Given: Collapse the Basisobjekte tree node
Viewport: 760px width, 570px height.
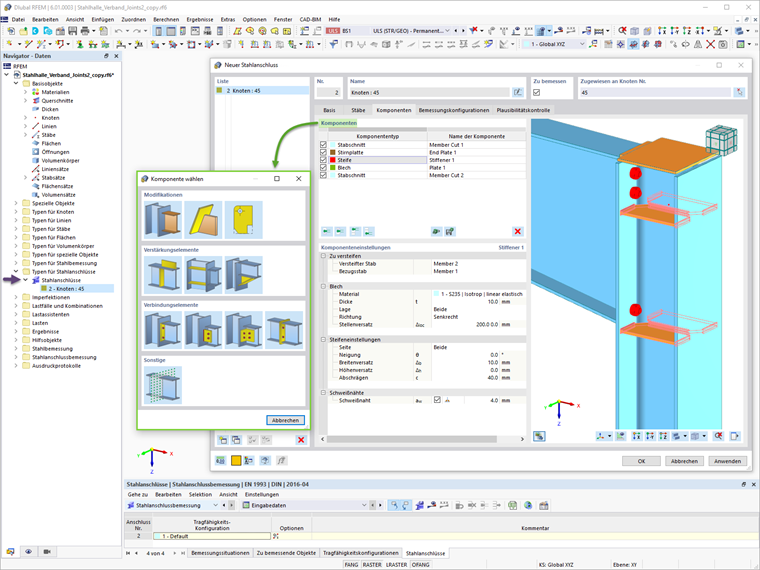Looking at the screenshot, I should [16, 83].
